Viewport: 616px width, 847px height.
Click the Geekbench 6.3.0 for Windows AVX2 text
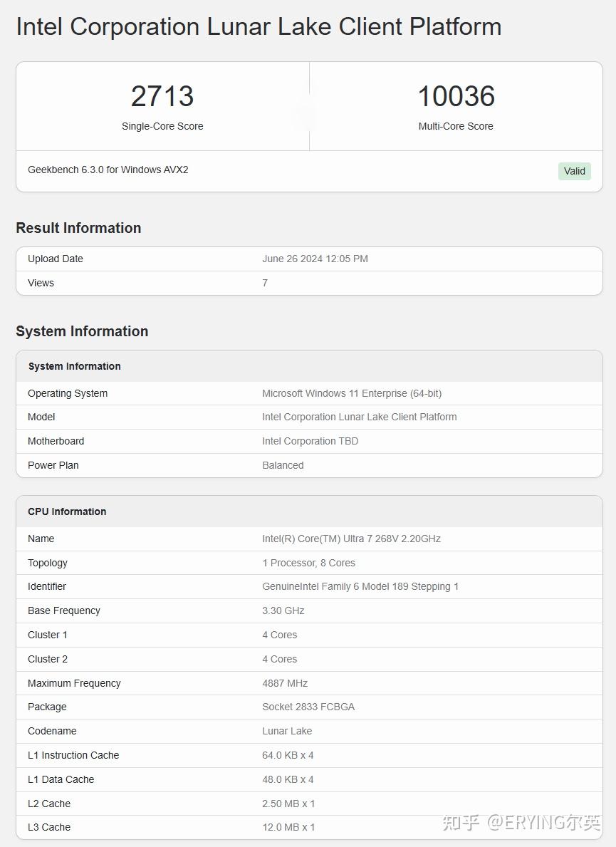click(x=108, y=170)
